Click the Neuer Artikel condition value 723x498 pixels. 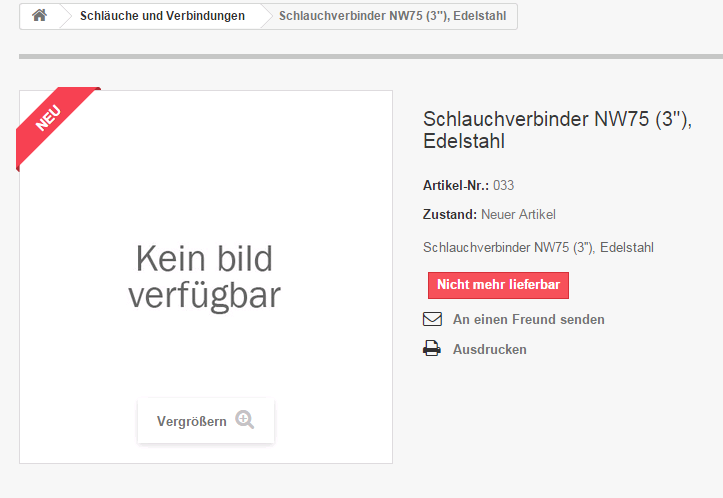[518, 215]
